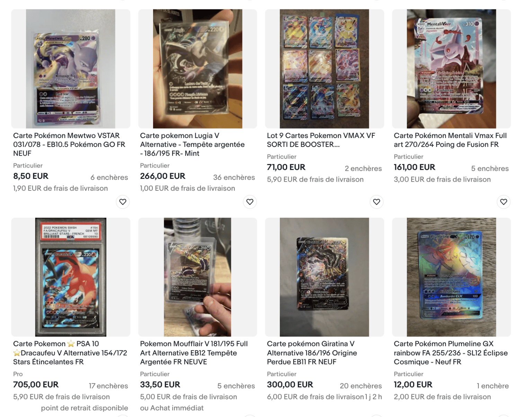Open Lugia V Alternative card photo
This screenshot has width=532, height=417.
click(x=198, y=69)
